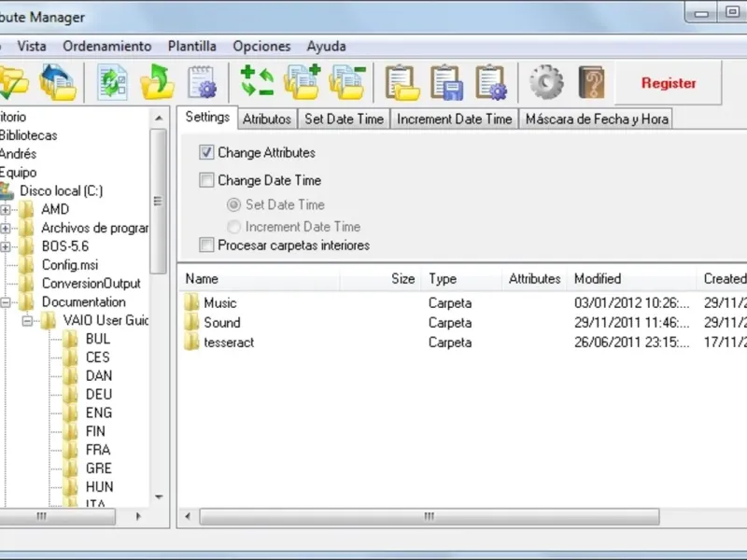
Task: Click the blue-arrow folder stack toolbar icon
Action: click(58, 83)
